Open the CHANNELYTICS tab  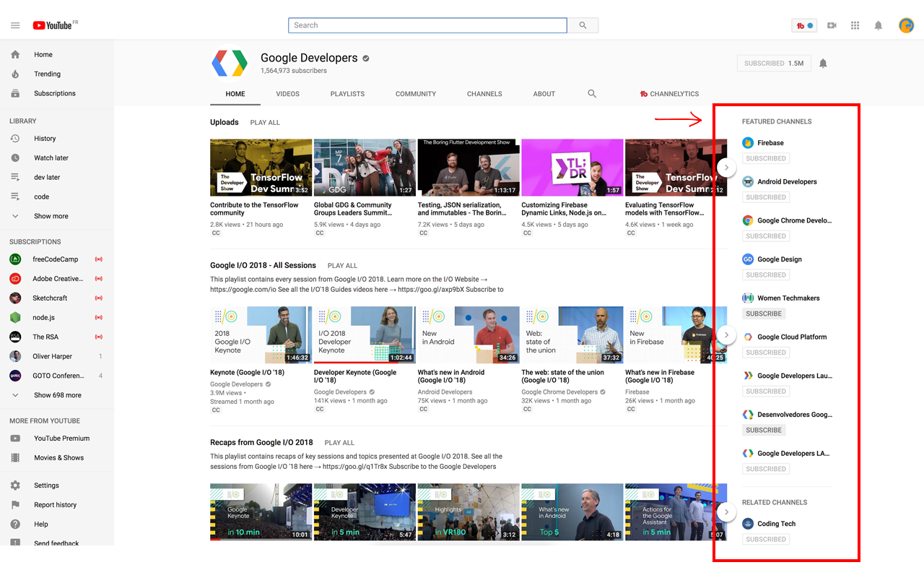coord(670,94)
